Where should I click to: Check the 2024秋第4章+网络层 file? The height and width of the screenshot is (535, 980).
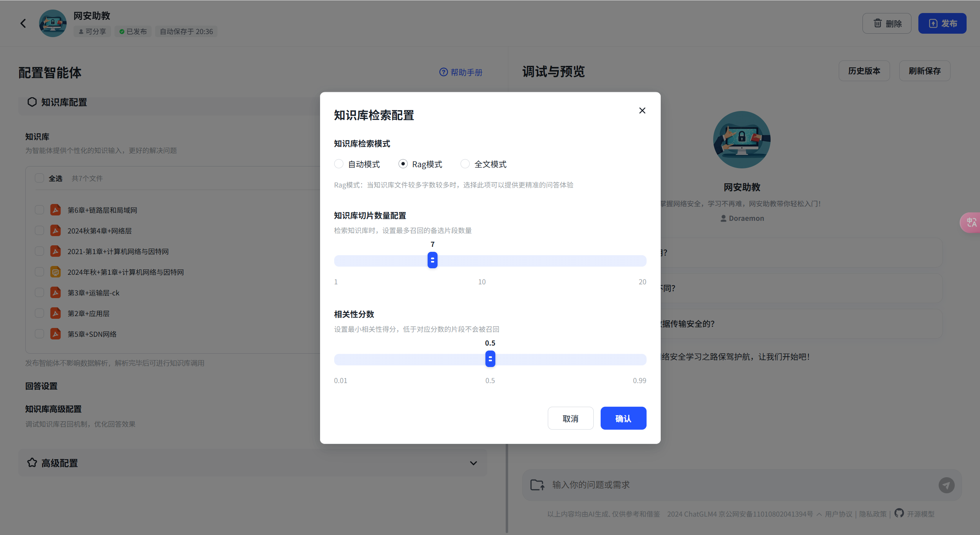[39, 230]
